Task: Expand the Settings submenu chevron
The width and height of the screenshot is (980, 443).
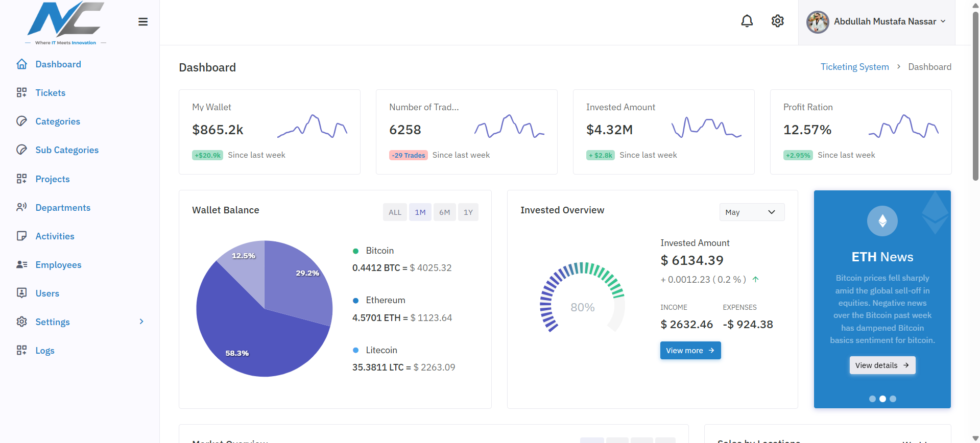Action: pyautogui.click(x=141, y=322)
